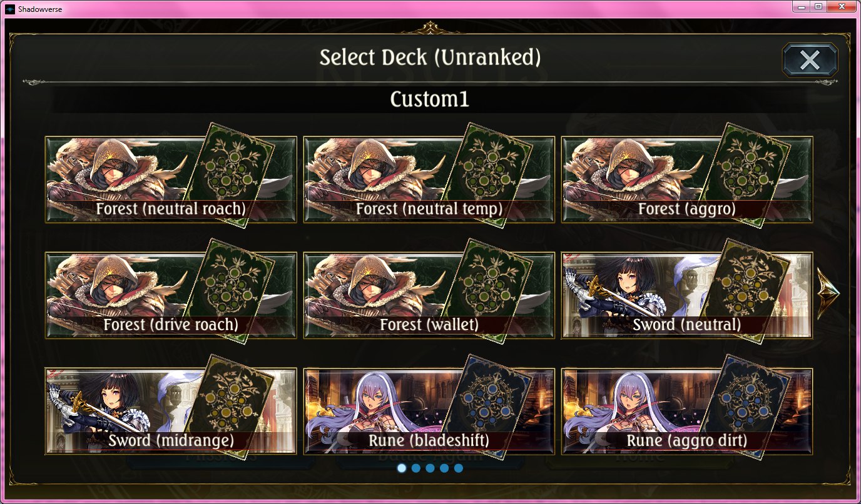Pick the Forest (aggro) deck
This screenshot has width=861, height=504.
(x=687, y=179)
